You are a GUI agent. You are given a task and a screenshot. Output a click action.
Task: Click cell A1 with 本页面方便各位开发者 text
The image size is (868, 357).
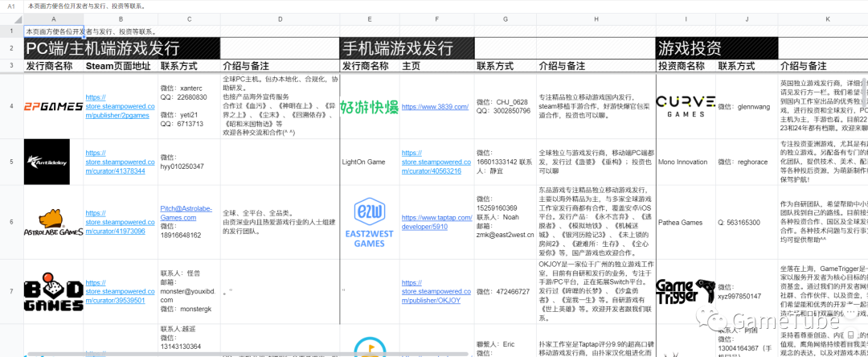click(x=54, y=31)
